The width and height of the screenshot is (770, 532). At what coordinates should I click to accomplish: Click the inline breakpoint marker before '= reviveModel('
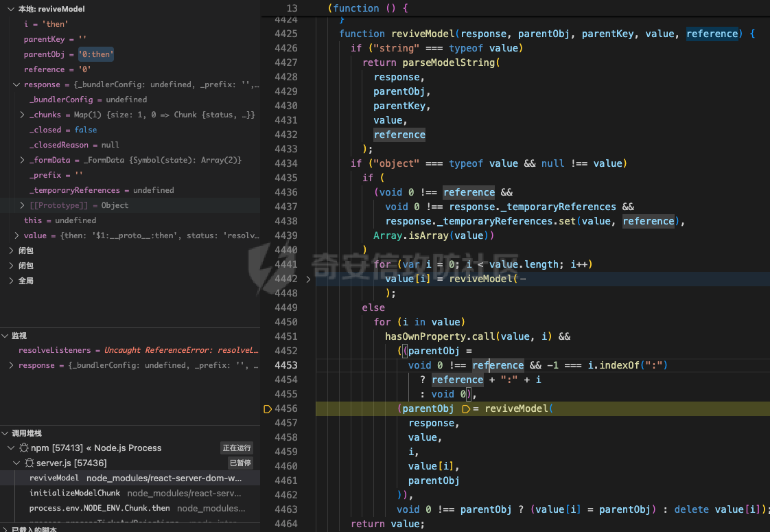click(x=466, y=409)
